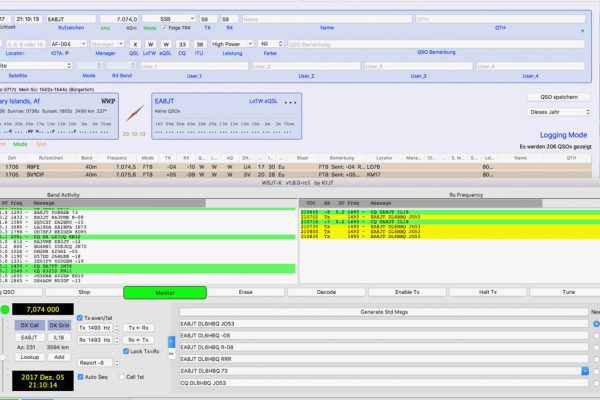This screenshot has width=600, height=400.
Task: Adjust the Report -8 stepper
Action: point(117,362)
